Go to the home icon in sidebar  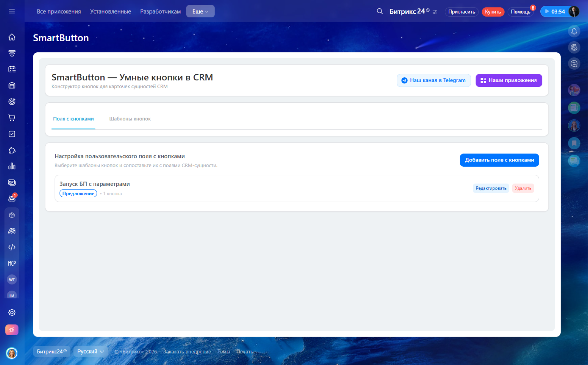point(12,37)
